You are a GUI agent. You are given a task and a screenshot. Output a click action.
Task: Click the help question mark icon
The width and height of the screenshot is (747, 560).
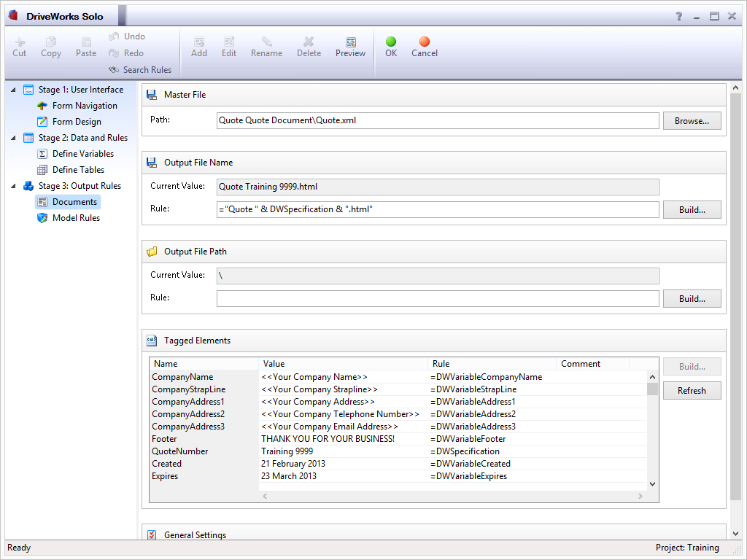[x=679, y=16]
